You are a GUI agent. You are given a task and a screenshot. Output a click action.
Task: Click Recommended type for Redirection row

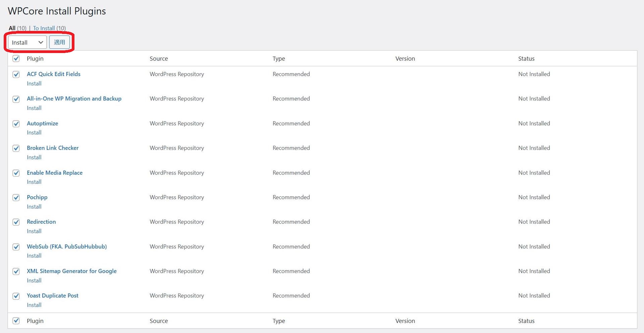(x=291, y=222)
